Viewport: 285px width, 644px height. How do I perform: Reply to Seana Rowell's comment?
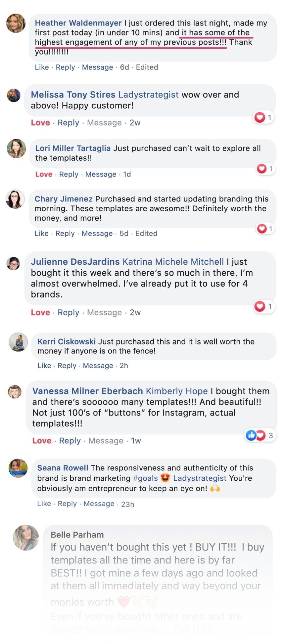pos(67,504)
